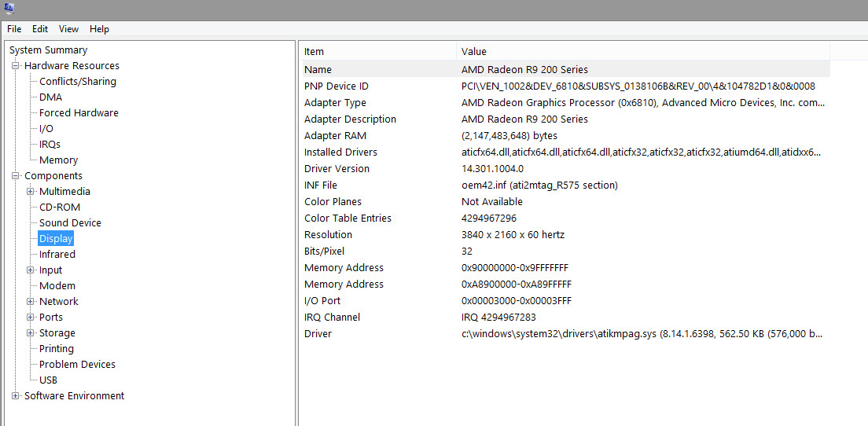Select Memory Address 0xA8900000 row
Image resolution: width=868 pixels, height=426 pixels.
coord(565,285)
